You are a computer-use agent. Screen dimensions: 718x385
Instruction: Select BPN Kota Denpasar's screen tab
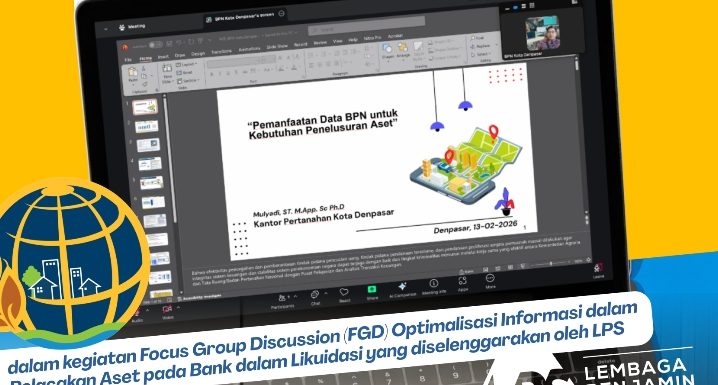(245, 17)
